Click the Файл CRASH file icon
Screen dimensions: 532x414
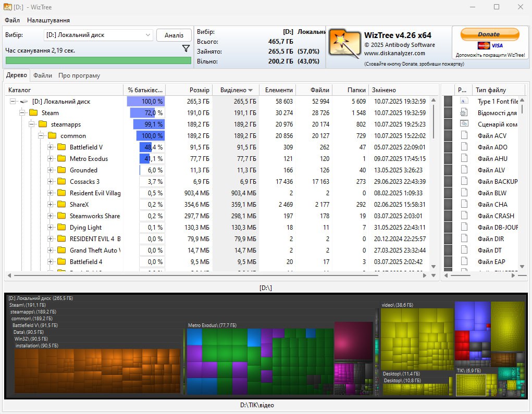pos(464,216)
